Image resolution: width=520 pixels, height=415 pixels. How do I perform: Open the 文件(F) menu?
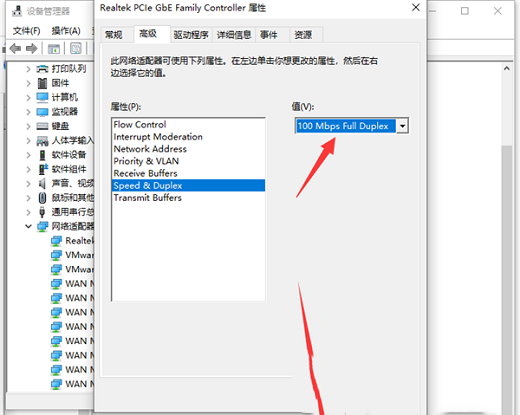(26, 31)
